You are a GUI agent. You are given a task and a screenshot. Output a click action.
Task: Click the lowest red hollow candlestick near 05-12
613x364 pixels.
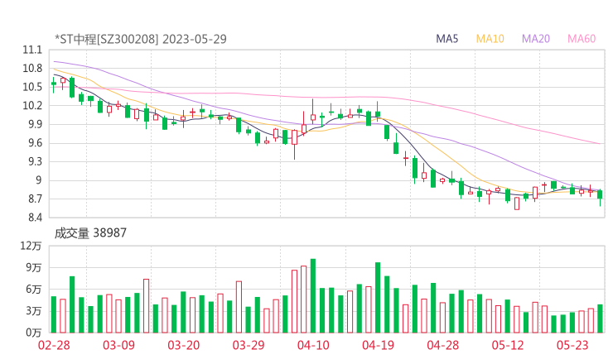517,204
